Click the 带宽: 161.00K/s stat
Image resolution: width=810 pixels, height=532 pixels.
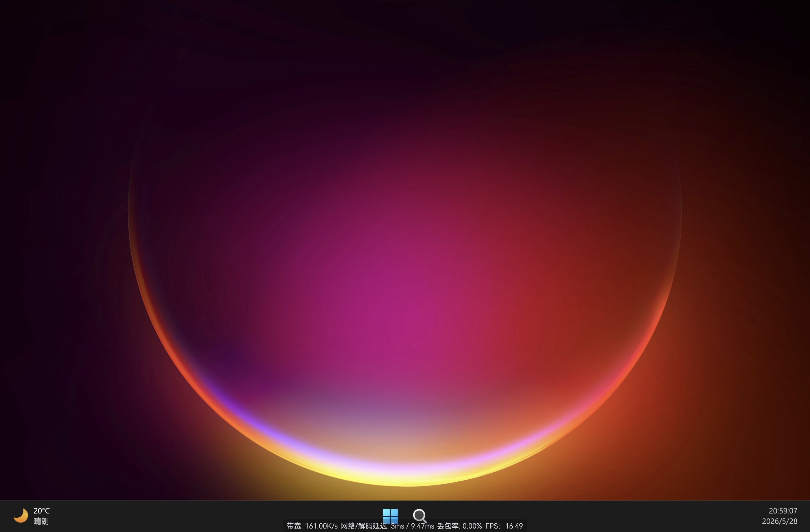(x=312, y=526)
